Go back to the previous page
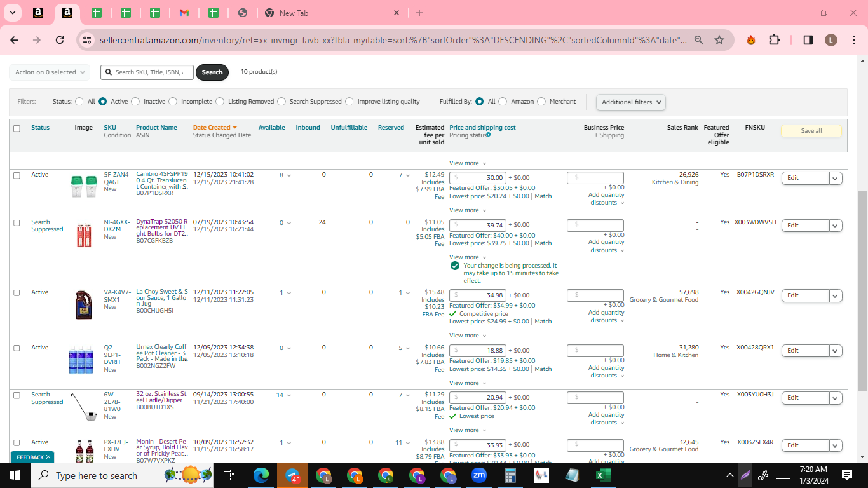 point(14,40)
